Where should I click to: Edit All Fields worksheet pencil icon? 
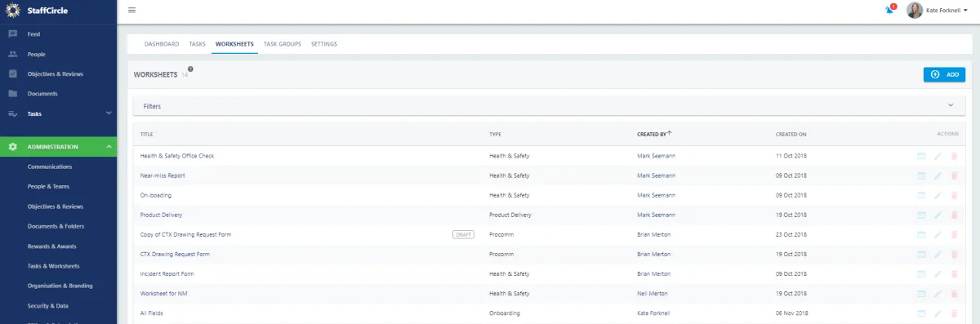point(938,313)
